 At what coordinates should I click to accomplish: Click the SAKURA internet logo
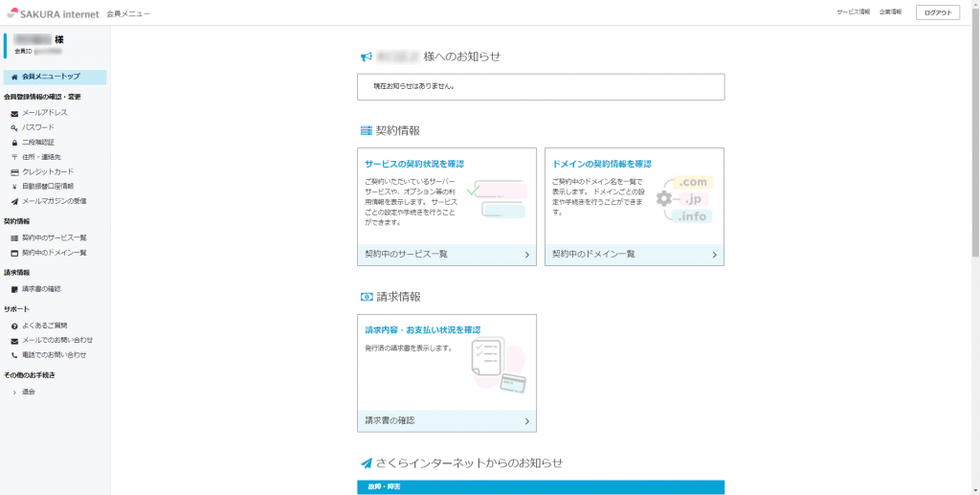tap(54, 13)
